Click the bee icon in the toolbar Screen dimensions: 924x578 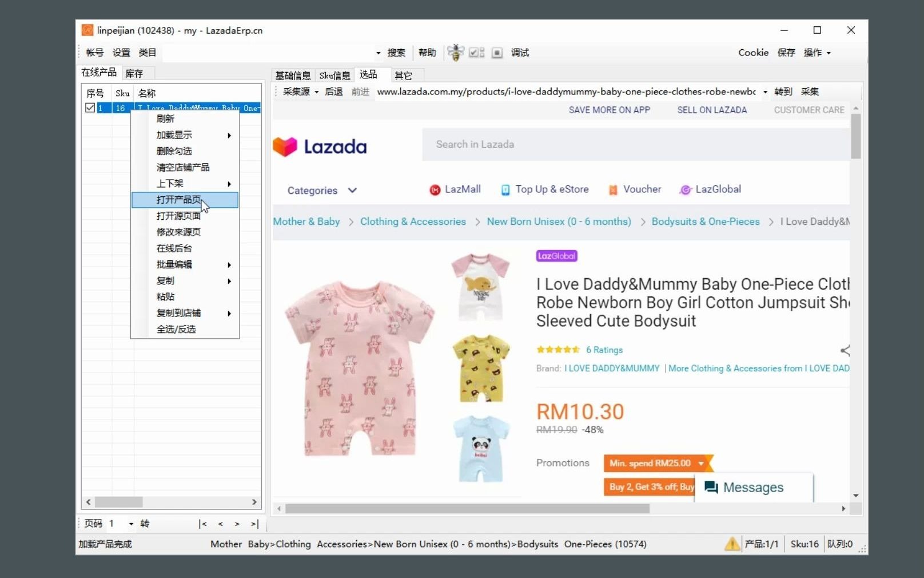pyautogui.click(x=456, y=52)
